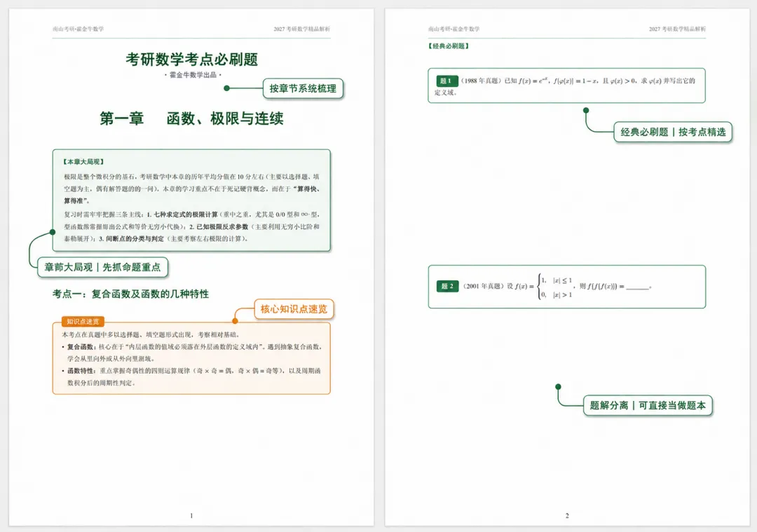This screenshot has width=757, height=532.
Task: Click the bold bullet label 复合函数
Action: [80, 347]
